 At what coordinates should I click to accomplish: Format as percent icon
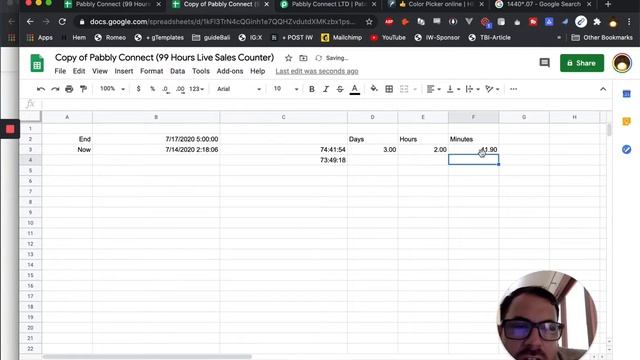tap(152, 89)
